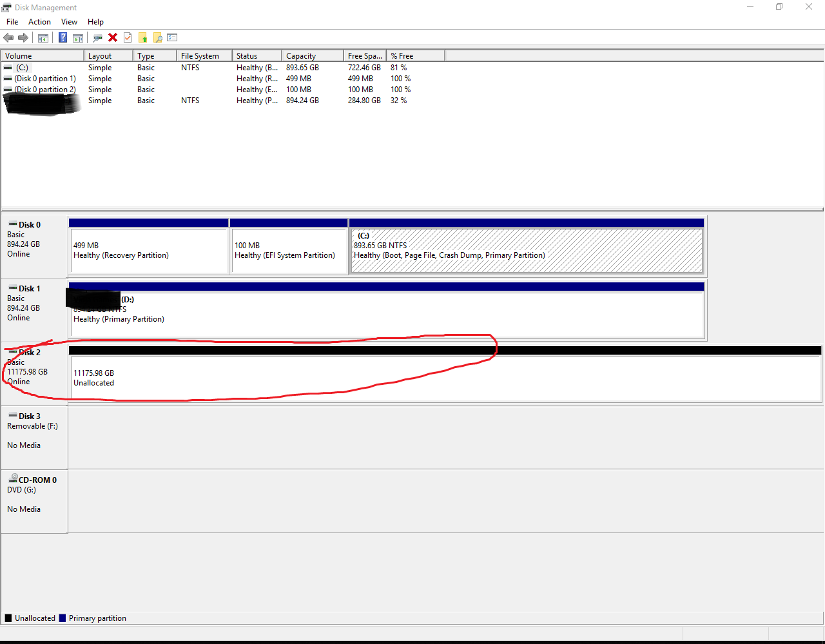Click the blue Primary partition legend swatch
Screen dimensions: 825x644
point(63,618)
